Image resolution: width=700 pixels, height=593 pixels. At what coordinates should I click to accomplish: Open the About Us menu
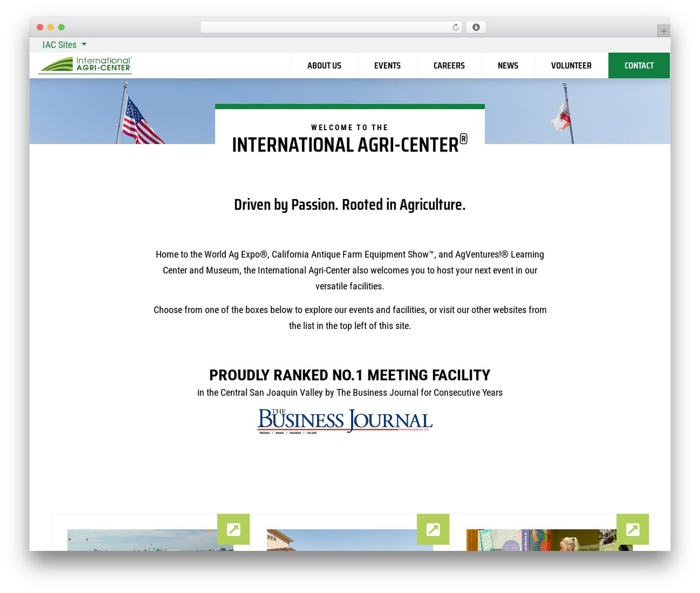tap(324, 66)
